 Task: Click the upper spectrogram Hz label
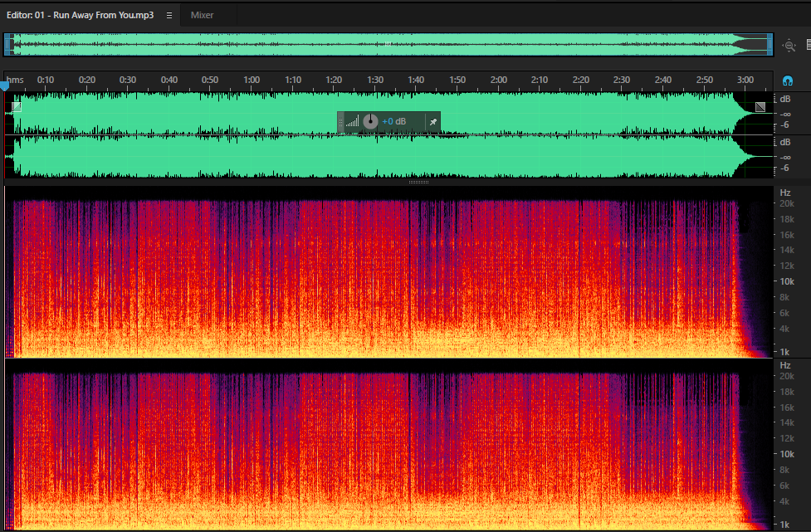[x=785, y=193]
